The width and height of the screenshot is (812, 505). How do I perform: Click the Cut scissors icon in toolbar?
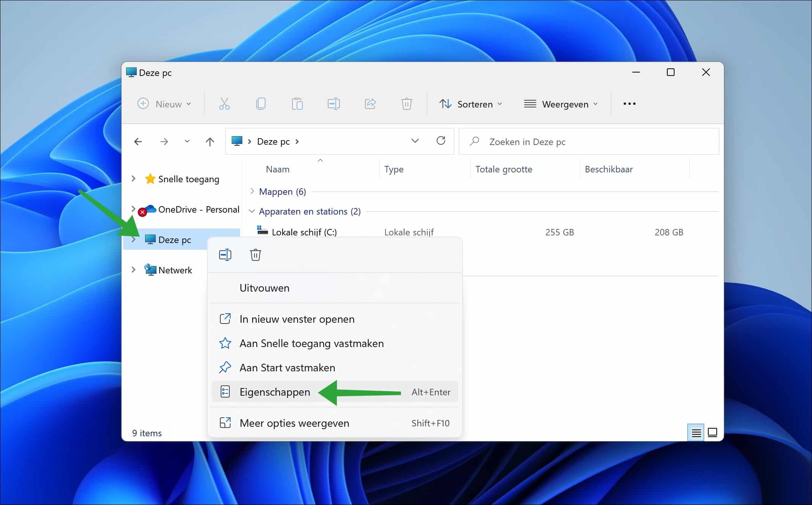224,104
